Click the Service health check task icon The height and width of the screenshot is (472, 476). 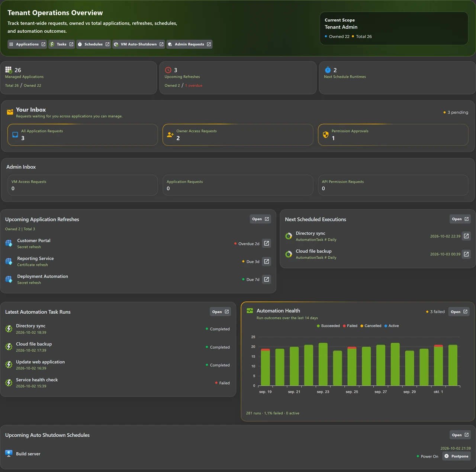click(x=9, y=383)
